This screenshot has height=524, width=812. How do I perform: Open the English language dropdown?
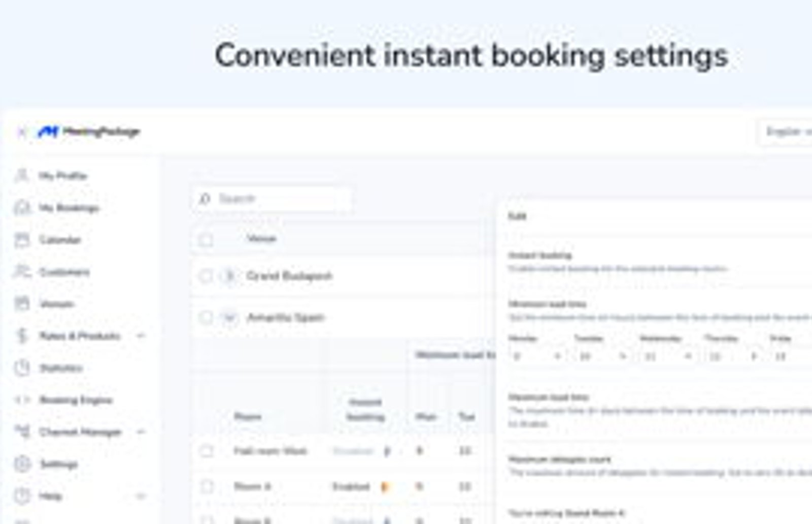(x=785, y=132)
